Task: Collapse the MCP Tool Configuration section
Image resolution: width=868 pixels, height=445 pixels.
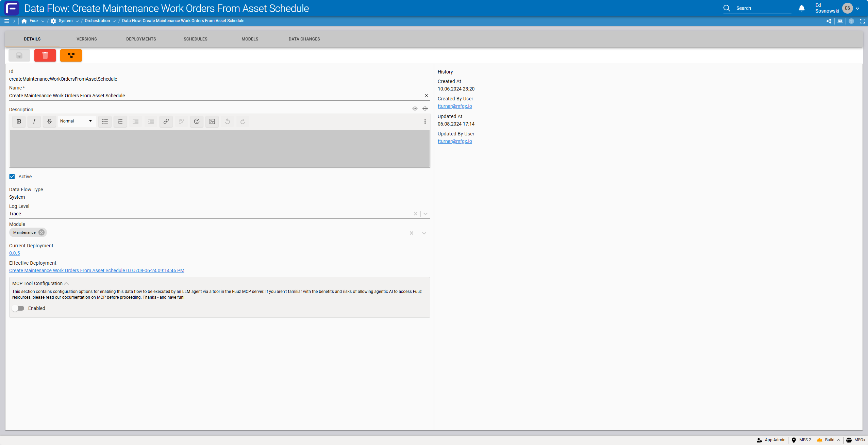Action: (66, 283)
